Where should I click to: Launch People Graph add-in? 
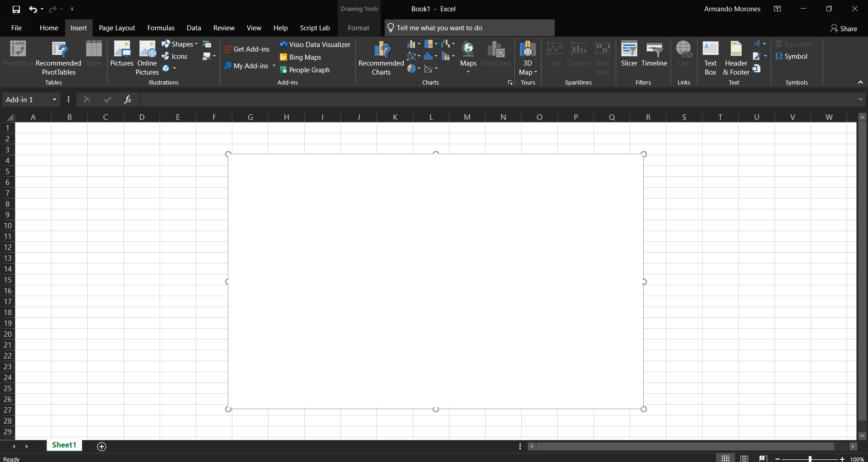pyautogui.click(x=304, y=70)
